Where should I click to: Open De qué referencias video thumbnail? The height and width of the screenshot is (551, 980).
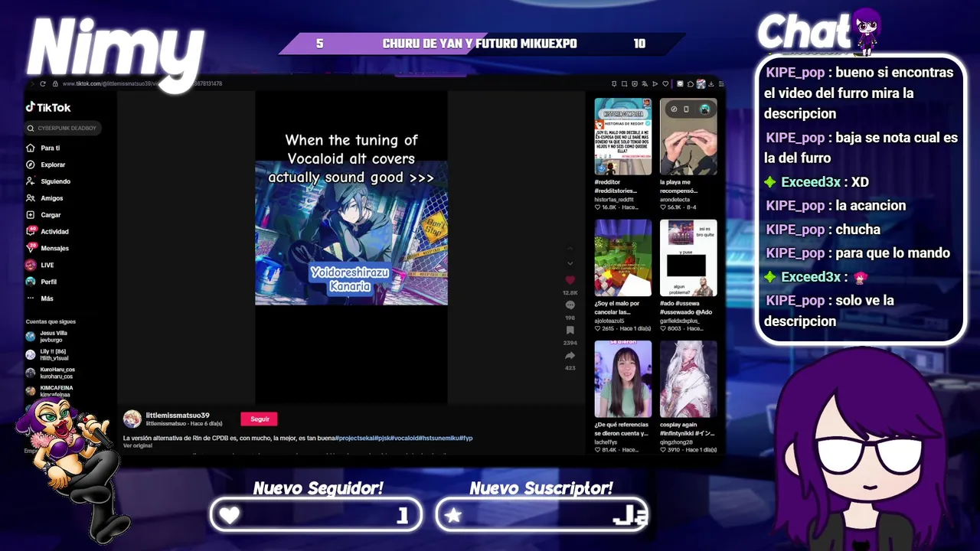tap(623, 379)
